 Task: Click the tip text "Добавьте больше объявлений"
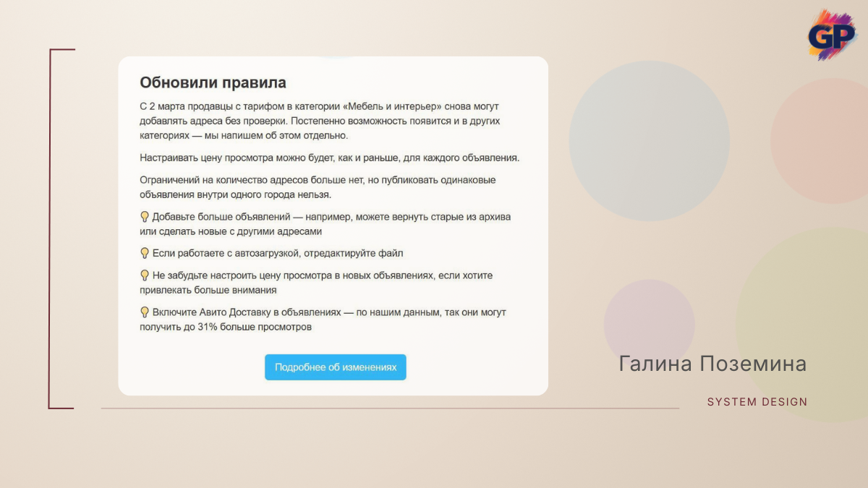pos(325,224)
